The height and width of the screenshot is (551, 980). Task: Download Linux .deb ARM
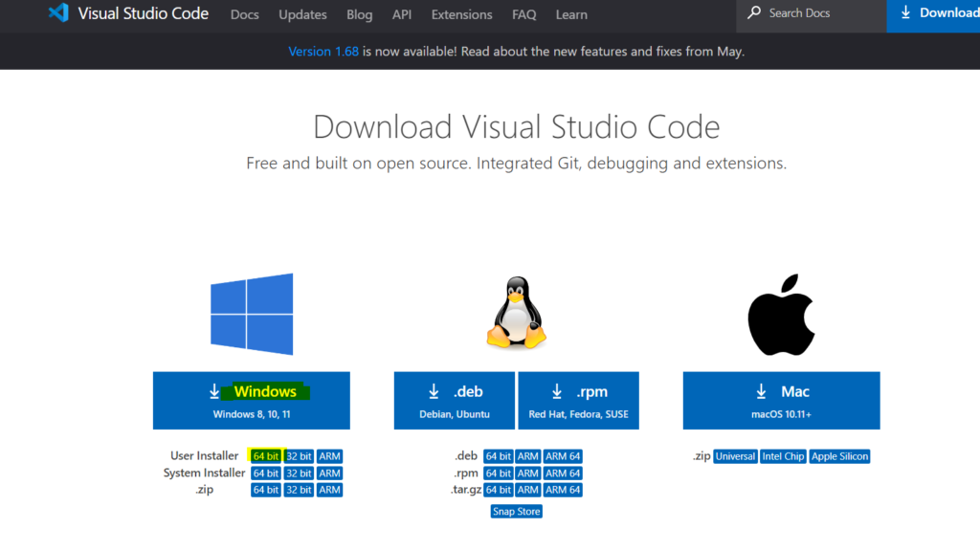click(x=528, y=456)
